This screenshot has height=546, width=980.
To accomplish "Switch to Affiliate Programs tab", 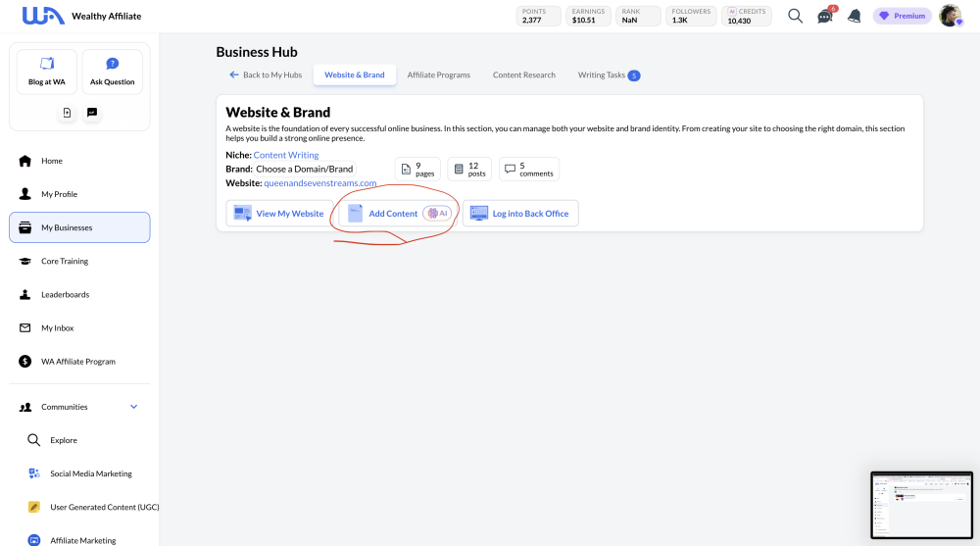I will [439, 75].
